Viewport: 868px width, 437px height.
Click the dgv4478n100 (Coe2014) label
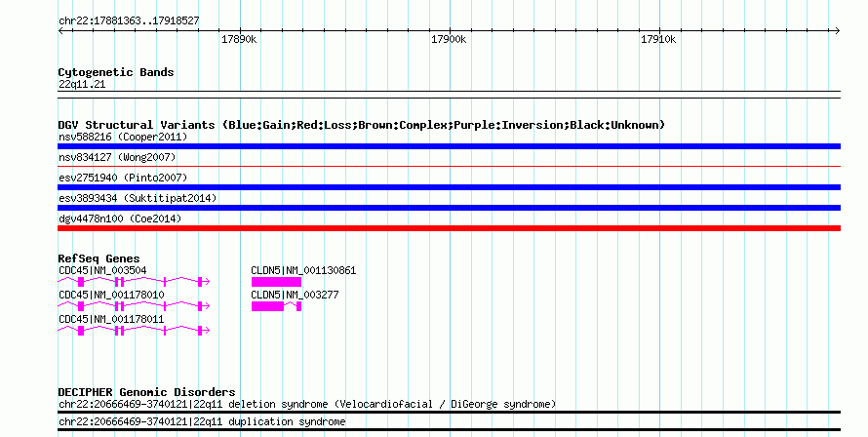coord(120,218)
